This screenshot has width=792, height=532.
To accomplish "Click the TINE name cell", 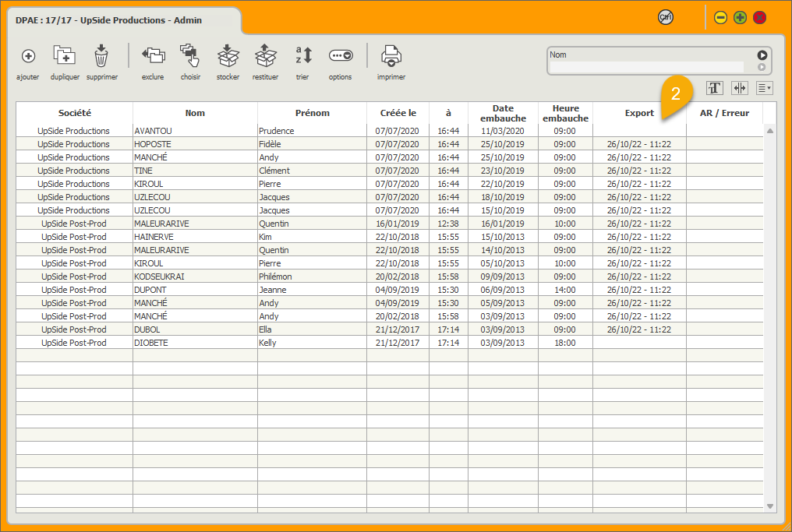I will pyautogui.click(x=195, y=171).
